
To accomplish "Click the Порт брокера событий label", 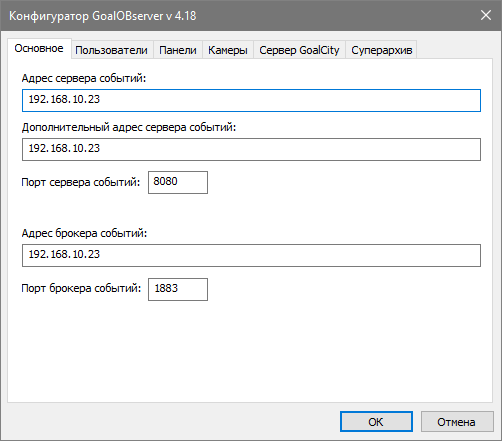I will coord(81,288).
